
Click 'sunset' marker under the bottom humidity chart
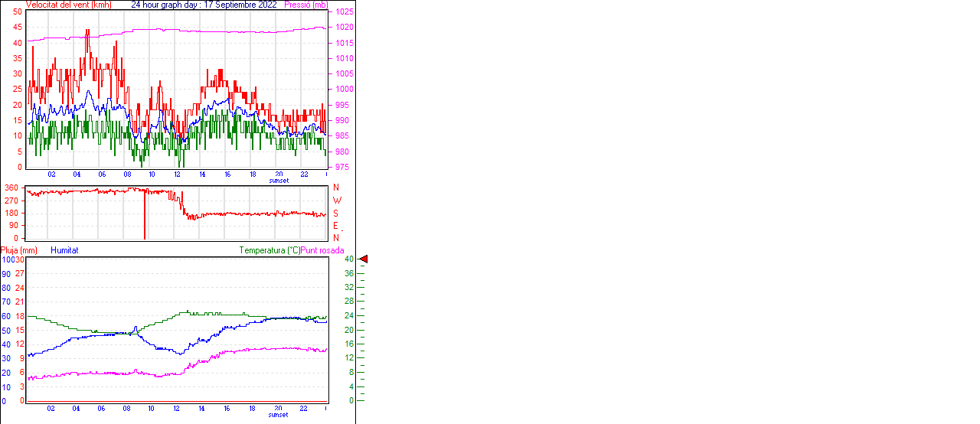click(x=279, y=415)
